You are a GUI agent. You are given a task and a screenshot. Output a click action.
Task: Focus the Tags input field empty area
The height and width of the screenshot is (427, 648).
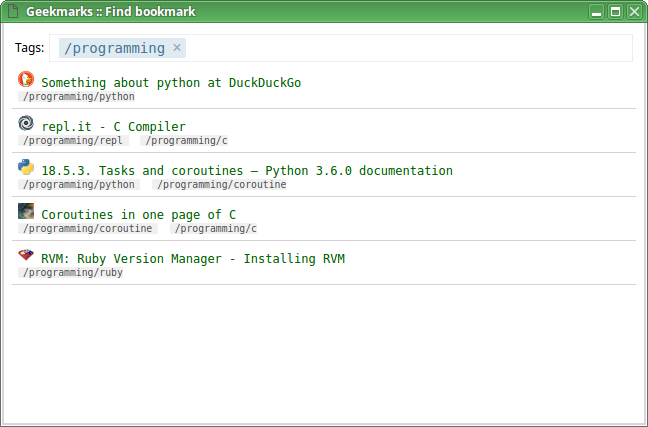(408, 48)
